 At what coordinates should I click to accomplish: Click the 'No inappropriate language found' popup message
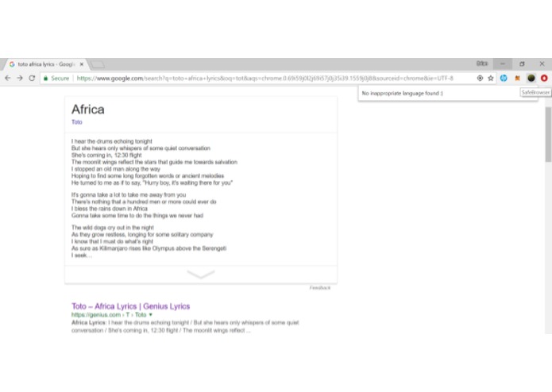[403, 93]
